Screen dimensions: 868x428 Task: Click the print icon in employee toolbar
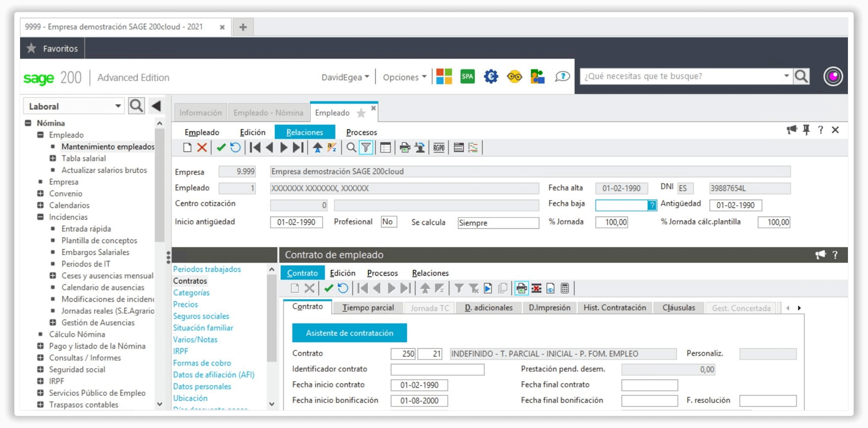tap(405, 148)
